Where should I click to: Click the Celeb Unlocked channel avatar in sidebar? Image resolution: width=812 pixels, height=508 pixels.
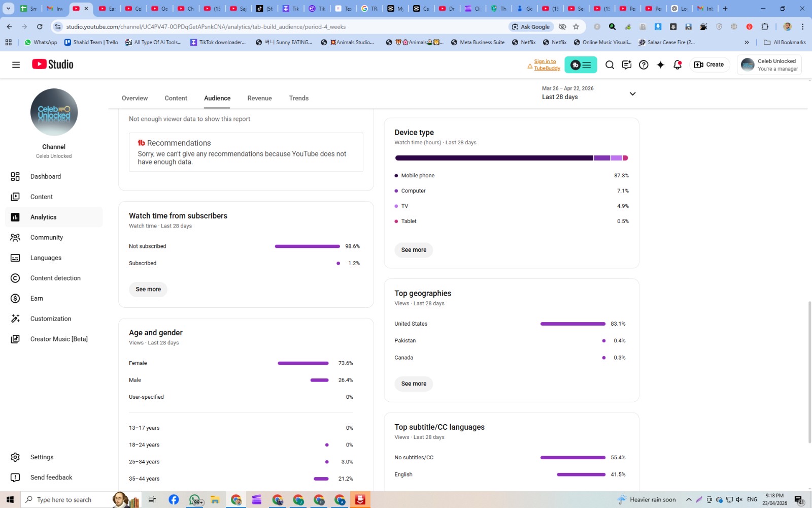tap(54, 112)
